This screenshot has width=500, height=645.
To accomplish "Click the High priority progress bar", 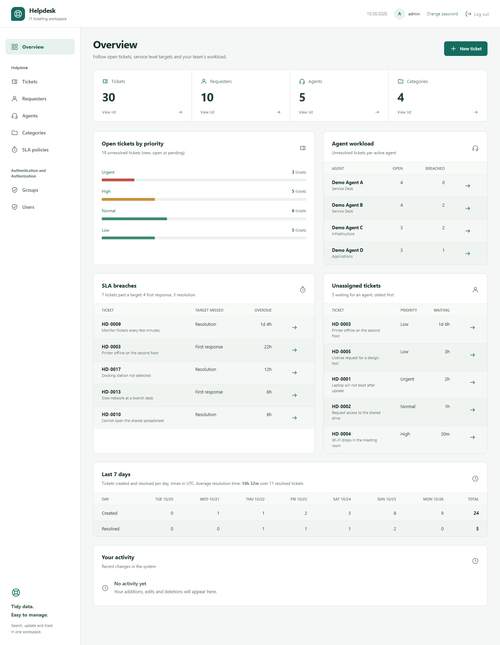I will [x=204, y=199].
